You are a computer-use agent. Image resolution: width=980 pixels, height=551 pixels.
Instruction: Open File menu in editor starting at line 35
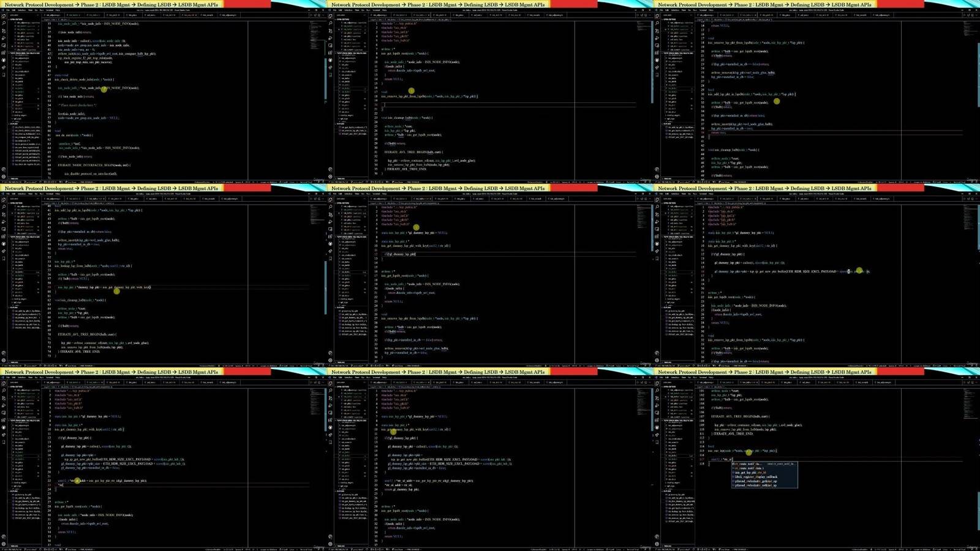pos(7,10)
